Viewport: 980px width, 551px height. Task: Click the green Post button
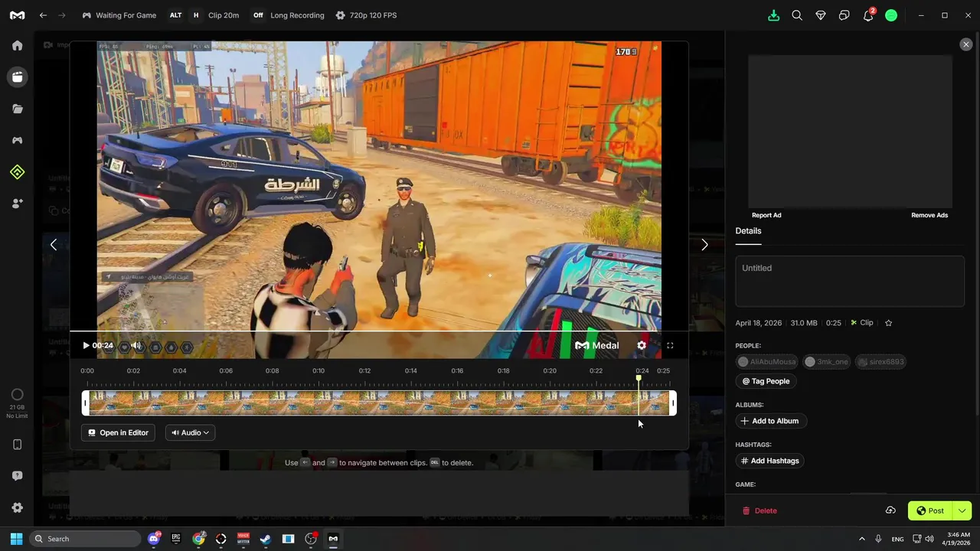[x=930, y=510]
